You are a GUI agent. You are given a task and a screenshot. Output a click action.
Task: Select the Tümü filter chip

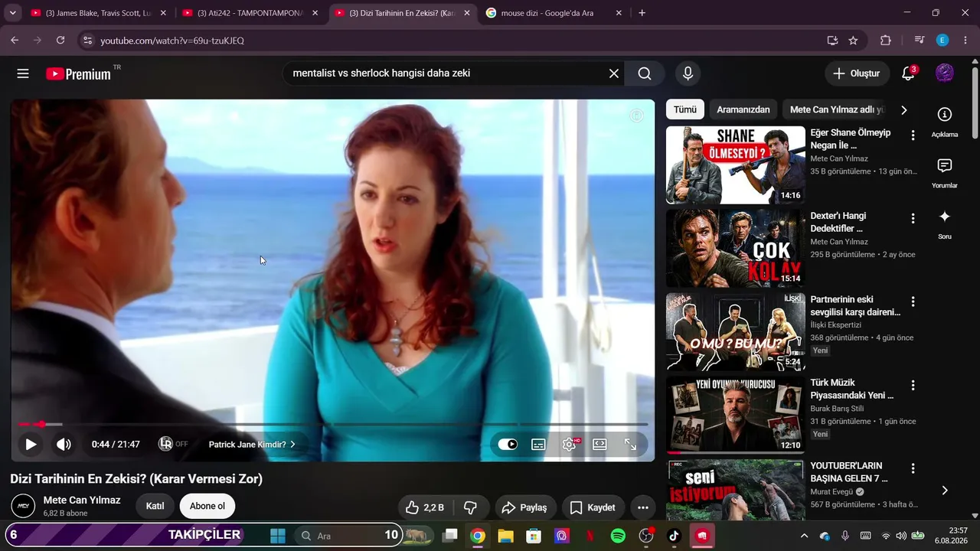tap(685, 109)
